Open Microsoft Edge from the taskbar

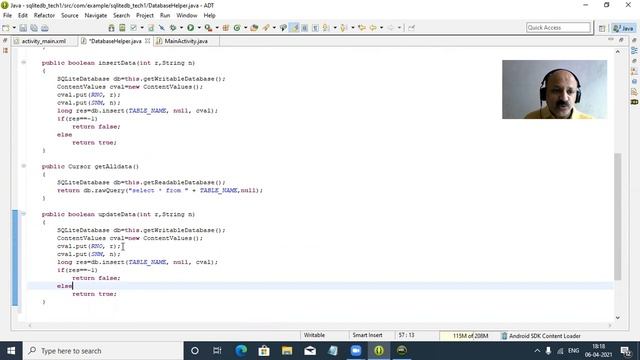(x=241, y=351)
